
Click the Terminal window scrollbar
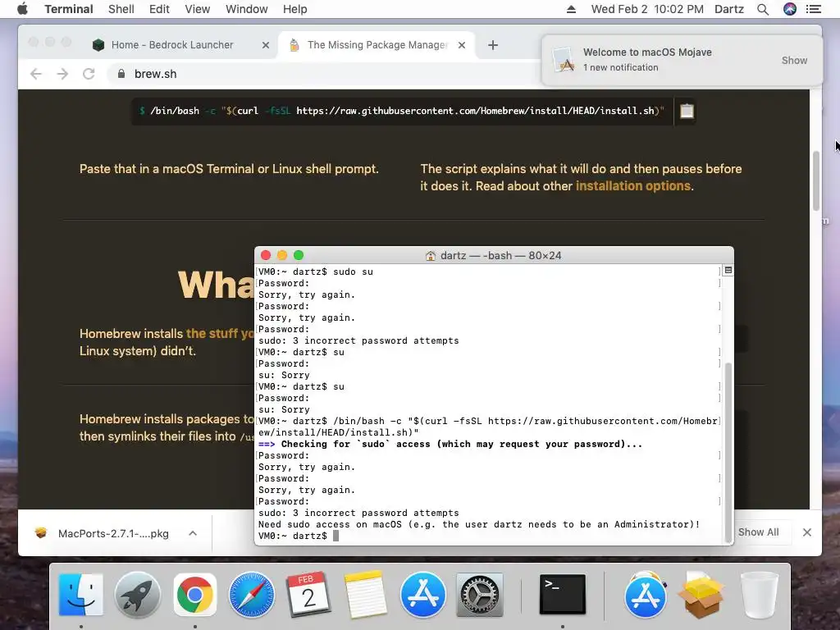(728, 452)
